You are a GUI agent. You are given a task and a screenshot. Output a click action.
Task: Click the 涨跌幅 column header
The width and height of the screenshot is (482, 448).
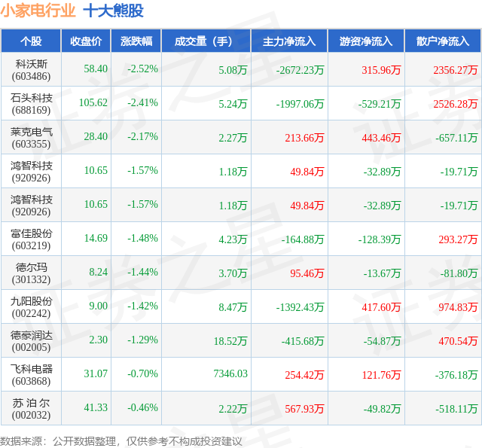(136, 41)
